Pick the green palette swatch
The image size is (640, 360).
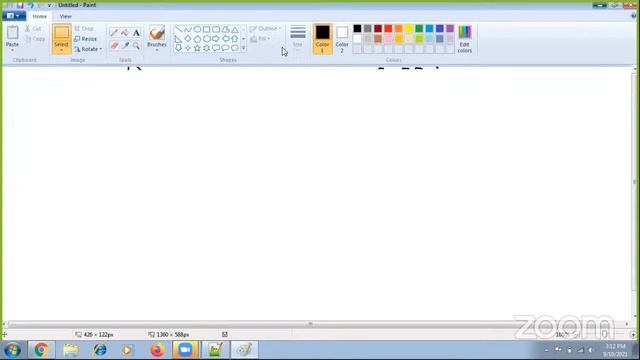pyautogui.click(x=419, y=29)
